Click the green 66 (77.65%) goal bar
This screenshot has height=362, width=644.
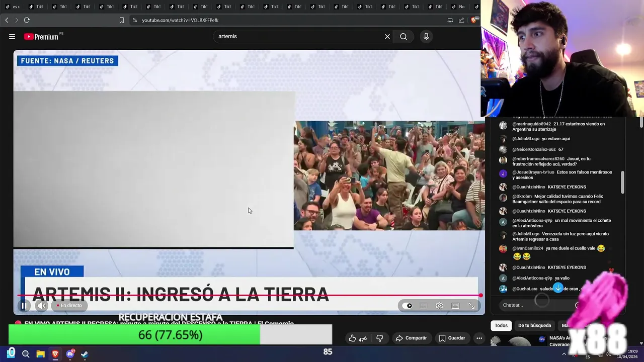(170, 335)
